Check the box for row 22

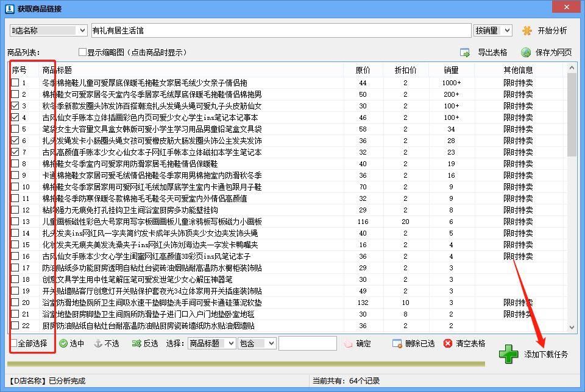(x=15, y=325)
